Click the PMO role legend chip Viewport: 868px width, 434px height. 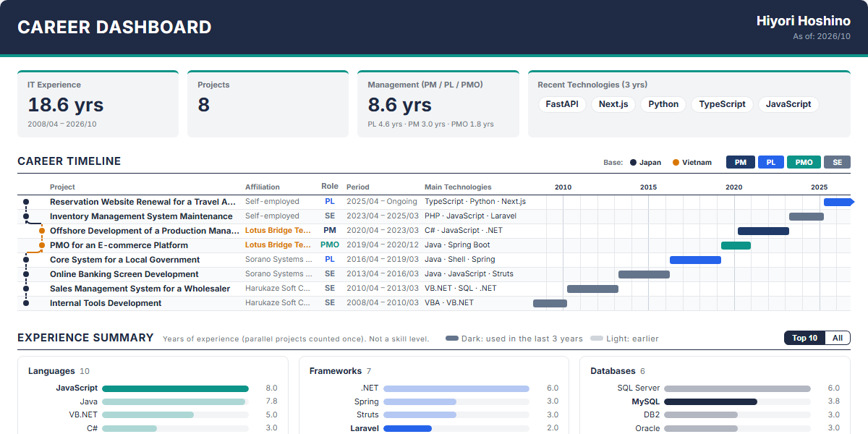pyautogui.click(x=804, y=163)
